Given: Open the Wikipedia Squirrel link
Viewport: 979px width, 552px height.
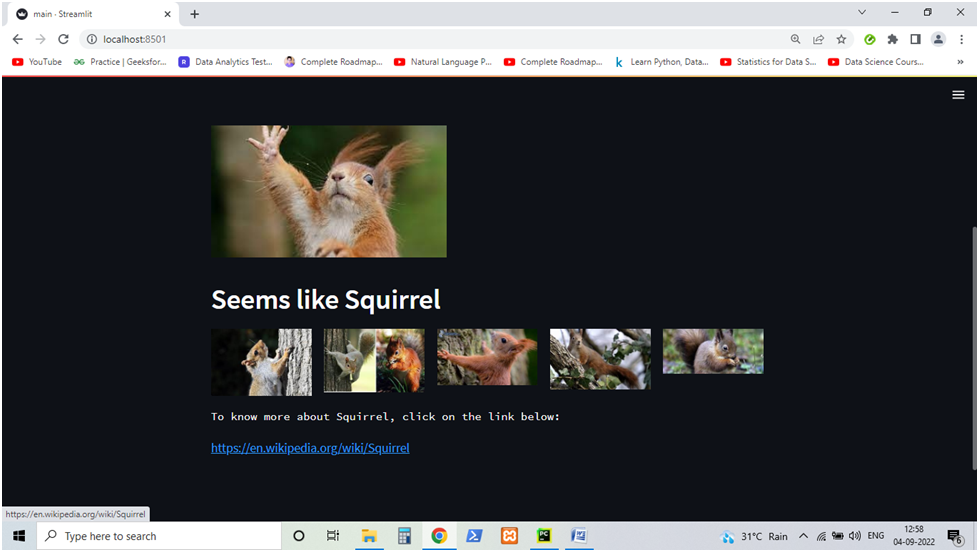Looking at the screenshot, I should pyautogui.click(x=310, y=448).
